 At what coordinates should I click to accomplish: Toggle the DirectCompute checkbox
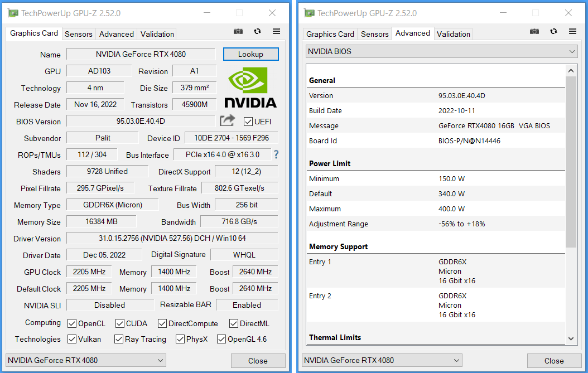coord(162,323)
